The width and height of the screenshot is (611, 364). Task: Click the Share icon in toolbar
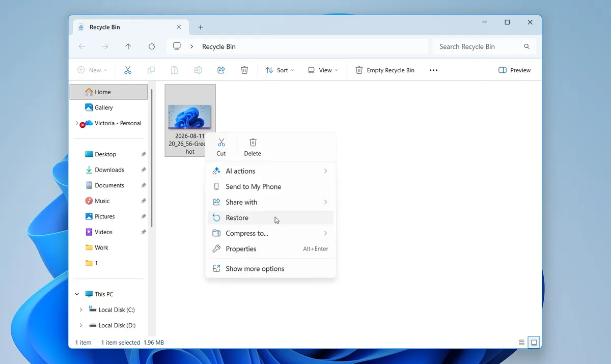(221, 70)
